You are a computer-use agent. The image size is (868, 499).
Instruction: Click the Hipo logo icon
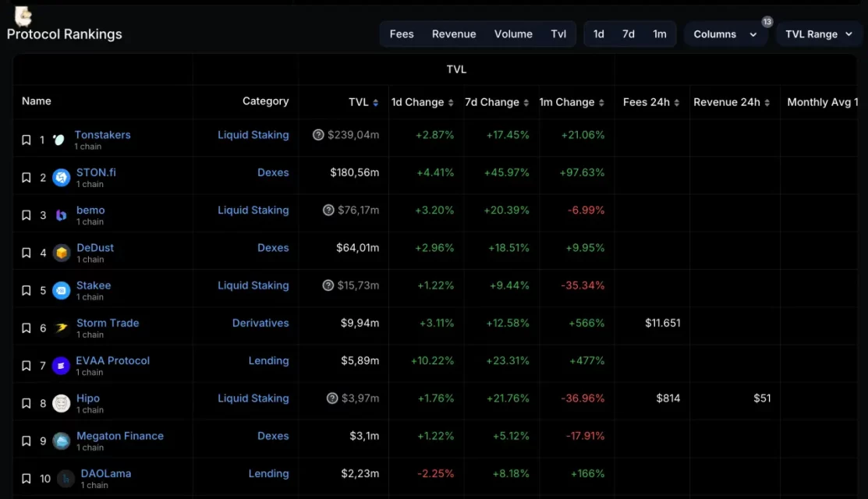tap(61, 403)
